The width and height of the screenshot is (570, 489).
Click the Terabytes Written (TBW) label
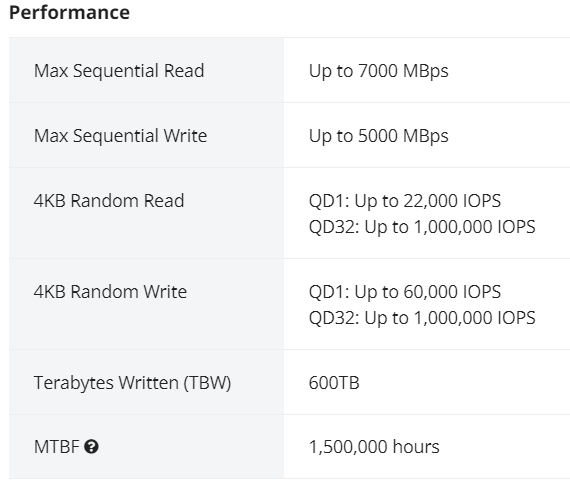coord(132,382)
